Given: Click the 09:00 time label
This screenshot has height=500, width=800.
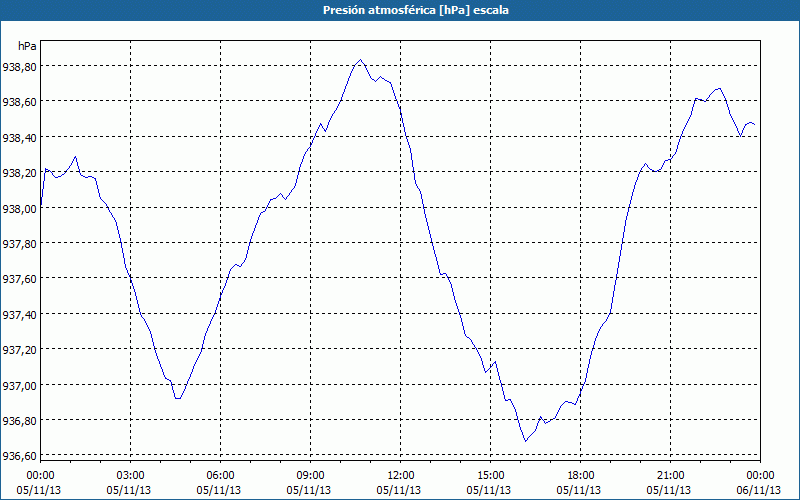Looking at the screenshot, I should 310,476.
